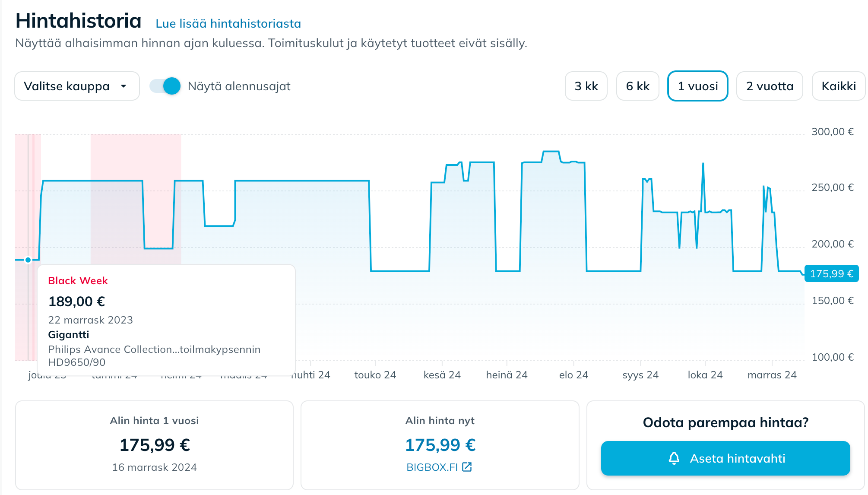Click the bell icon on Aseta hintavahti
The width and height of the screenshot is (868, 495).
(x=674, y=458)
